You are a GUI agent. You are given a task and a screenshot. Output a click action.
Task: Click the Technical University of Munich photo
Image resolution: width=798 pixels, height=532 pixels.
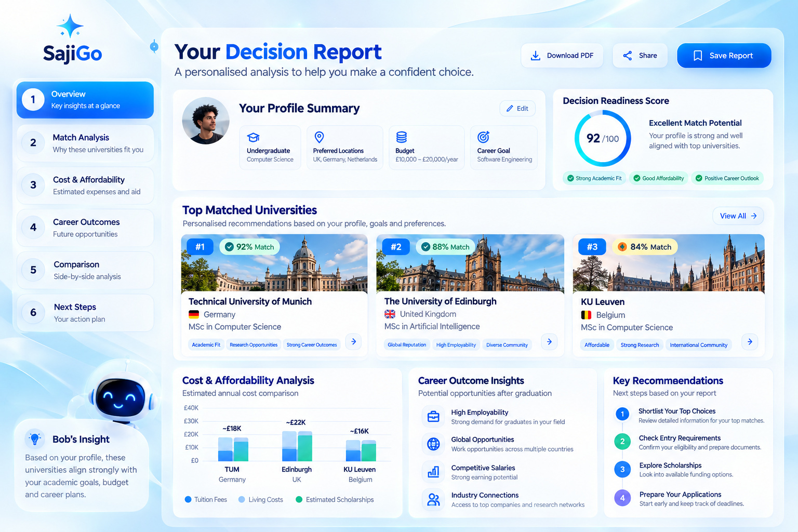tap(274, 263)
